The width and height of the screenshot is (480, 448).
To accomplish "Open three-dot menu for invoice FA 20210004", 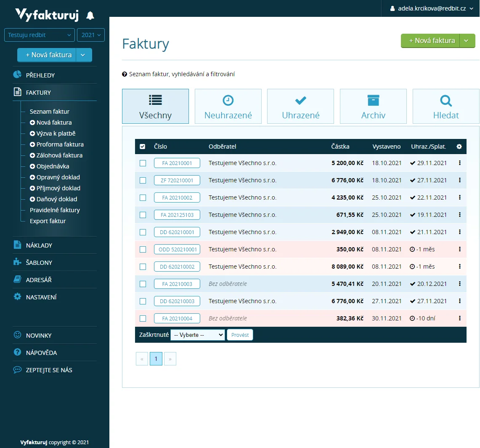I will [x=459, y=318].
